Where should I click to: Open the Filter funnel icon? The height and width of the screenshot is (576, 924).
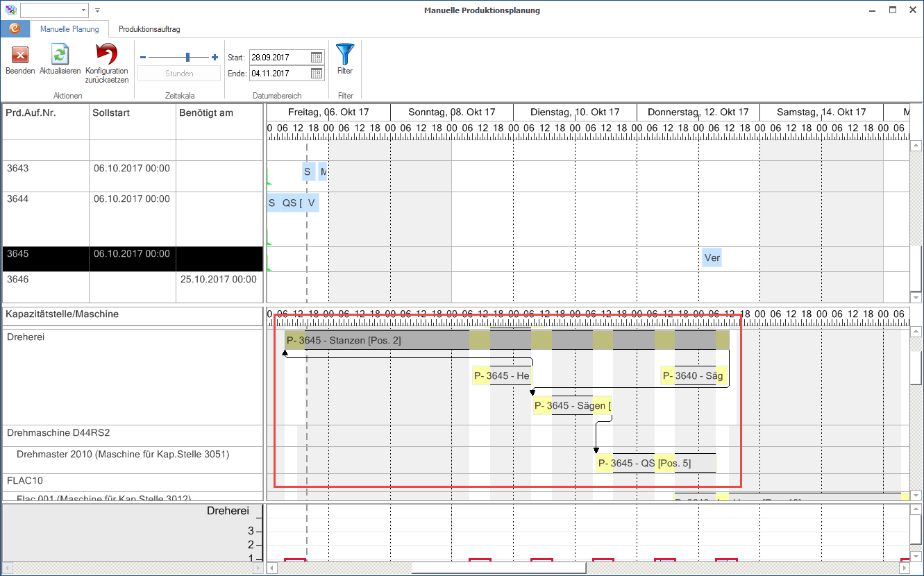pos(345,54)
